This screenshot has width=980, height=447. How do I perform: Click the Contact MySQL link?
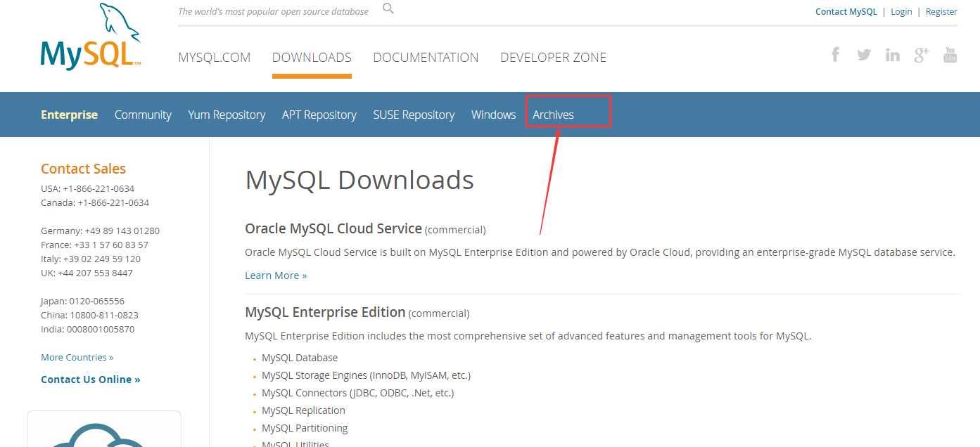(846, 11)
